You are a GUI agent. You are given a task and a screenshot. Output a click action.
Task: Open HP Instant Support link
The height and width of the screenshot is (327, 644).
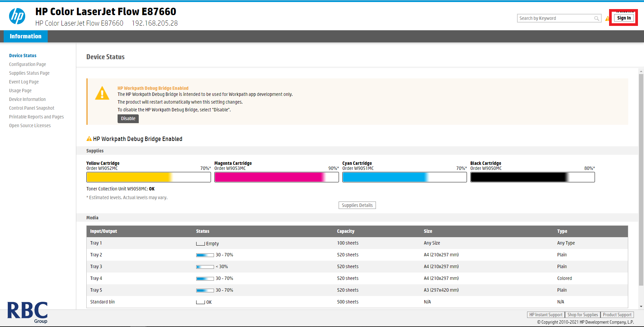click(x=546, y=315)
